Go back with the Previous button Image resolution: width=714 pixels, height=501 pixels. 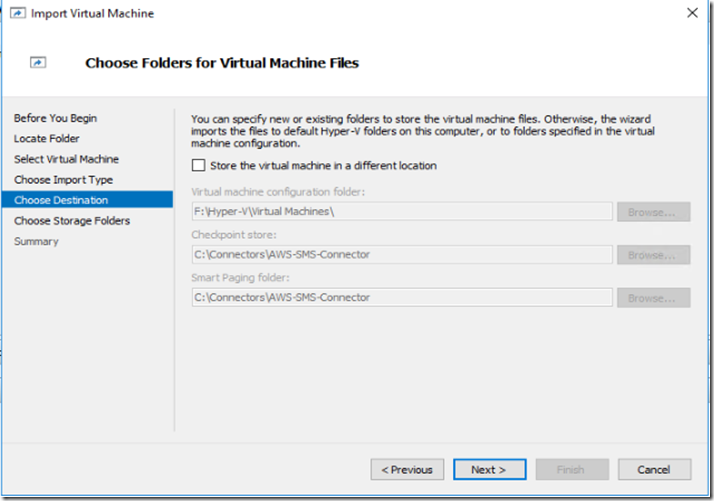(407, 469)
